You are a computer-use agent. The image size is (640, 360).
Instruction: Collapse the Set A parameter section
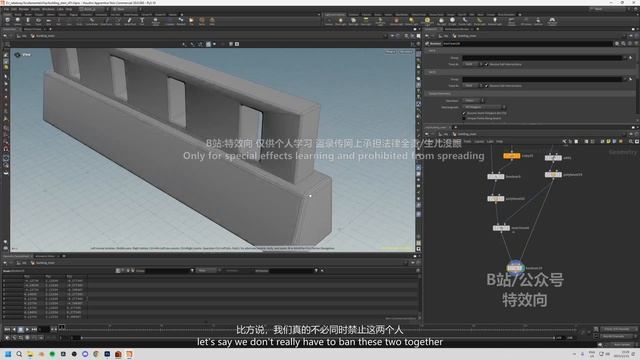[432, 51]
